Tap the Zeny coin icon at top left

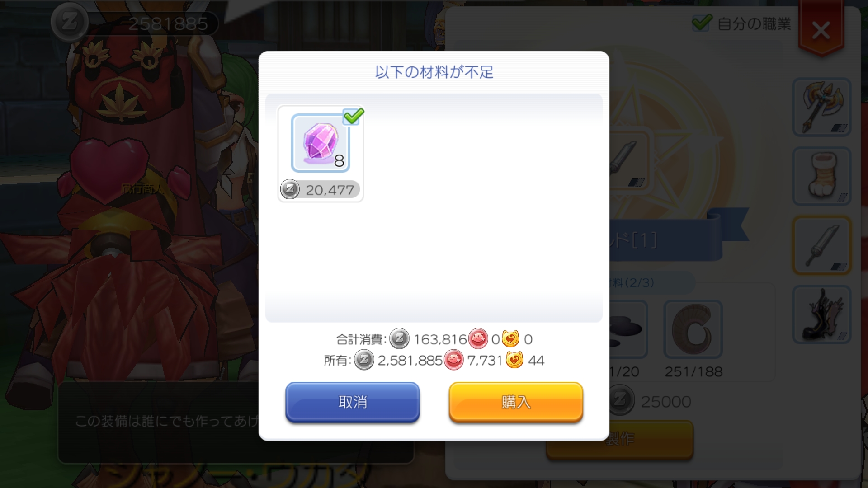[x=69, y=23]
